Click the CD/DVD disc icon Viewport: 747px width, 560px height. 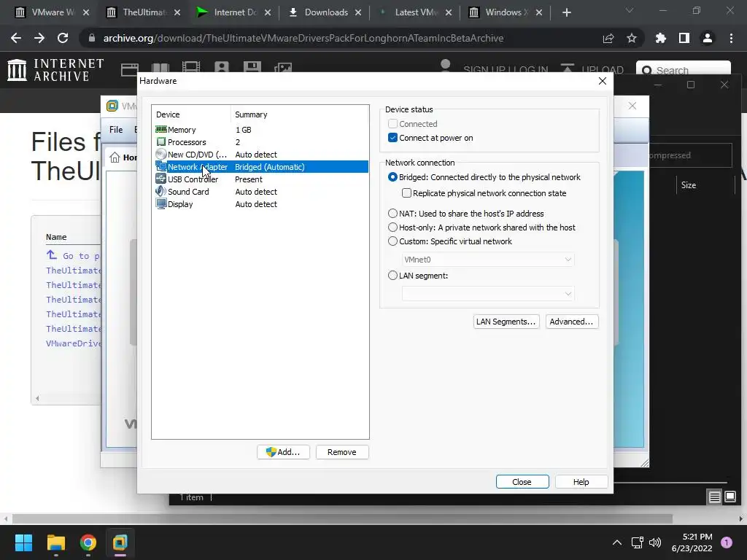[x=161, y=155]
